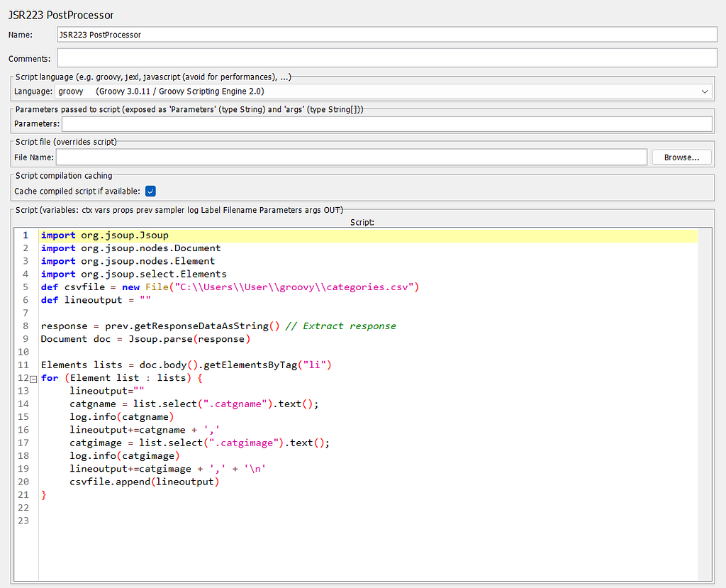
Task: Click line import org.jsoup.nodes.Element
Action: 128,261
